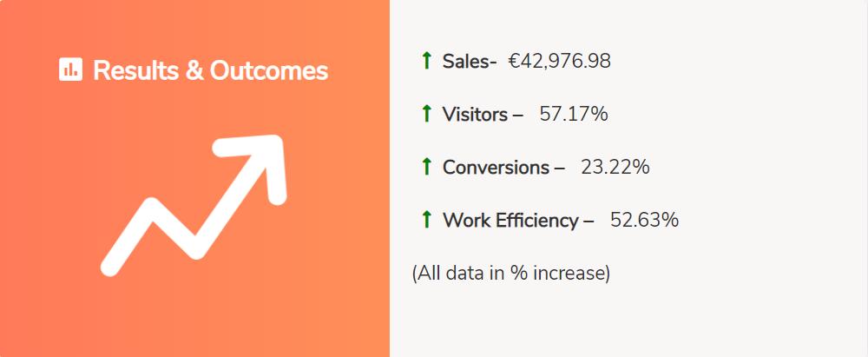Screen dimensions: 868x357
Task: Select the 57.17% visitors value
Action: [574, 114]
